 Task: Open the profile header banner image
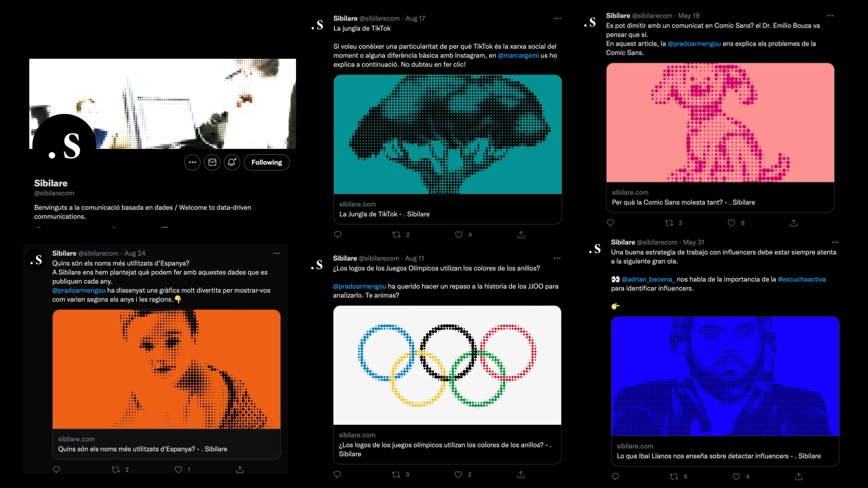(163, 103)
